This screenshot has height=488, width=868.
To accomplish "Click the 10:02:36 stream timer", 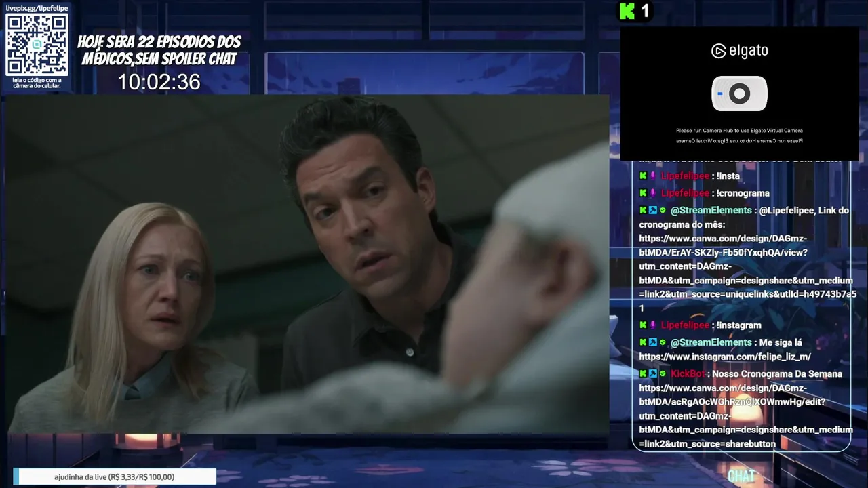I will point(159,82).
